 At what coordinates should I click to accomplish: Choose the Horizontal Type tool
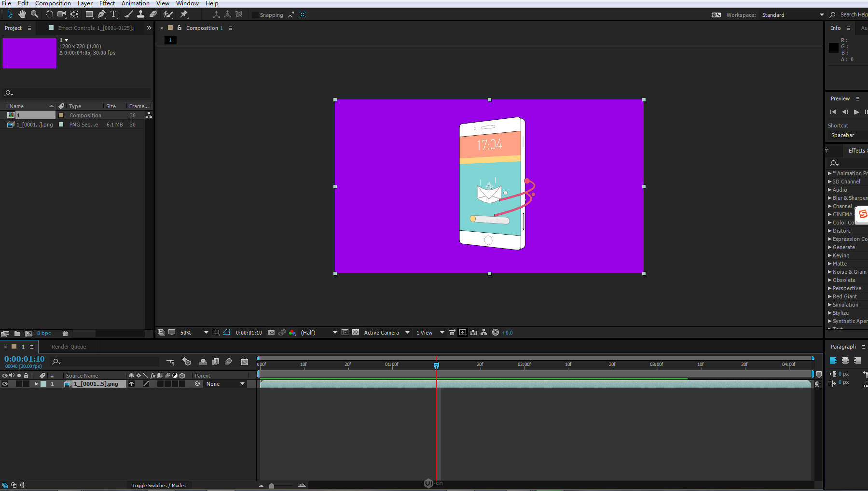click(x=113, y=14)
